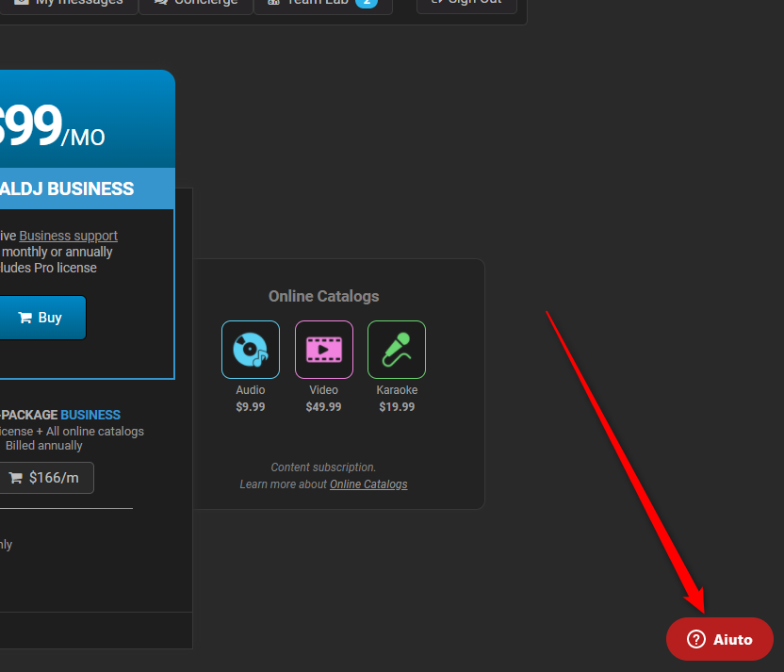Click the "Content subscription." note
This screenshot has height=672, width=784.
pos(323,467)
